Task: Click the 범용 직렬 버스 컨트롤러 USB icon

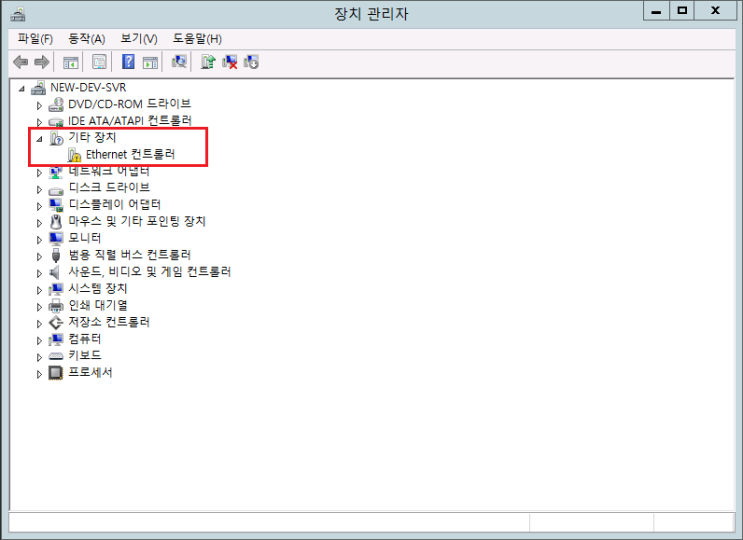Action: tap(56, 255)
